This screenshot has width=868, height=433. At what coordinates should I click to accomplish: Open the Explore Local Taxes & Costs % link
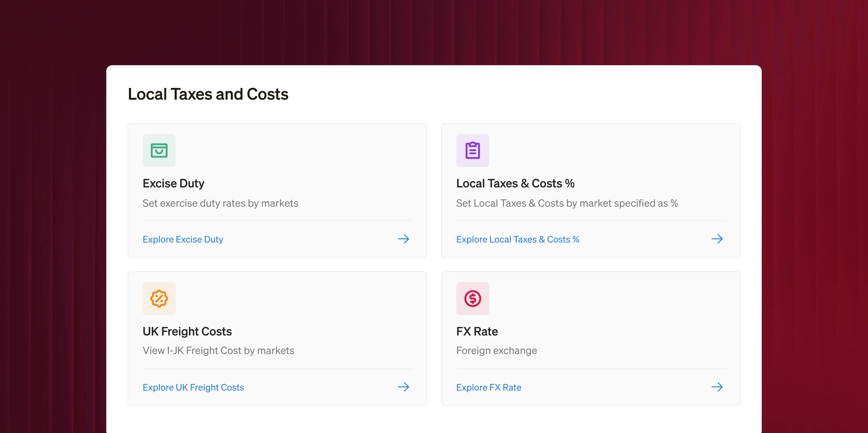click(517, 239)
